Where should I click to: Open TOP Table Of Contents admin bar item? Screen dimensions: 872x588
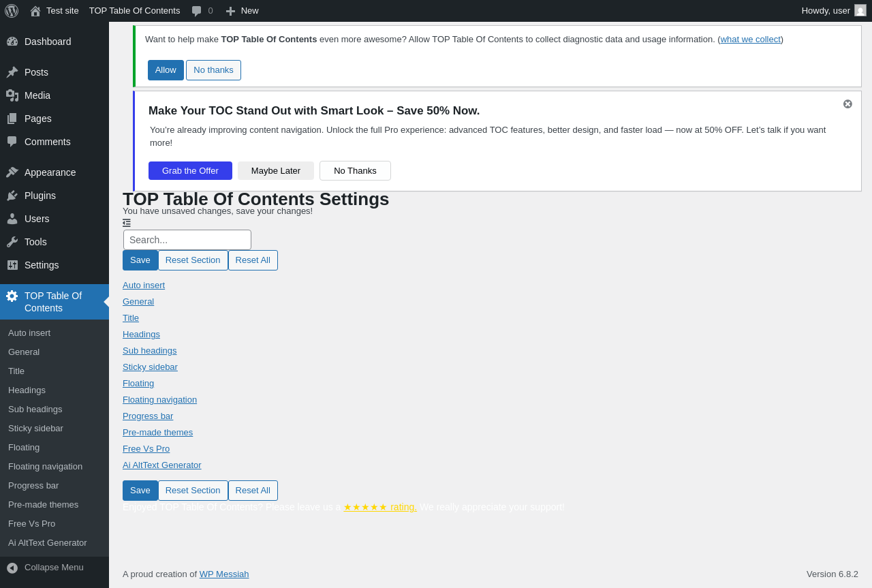(x=135, y=11)
